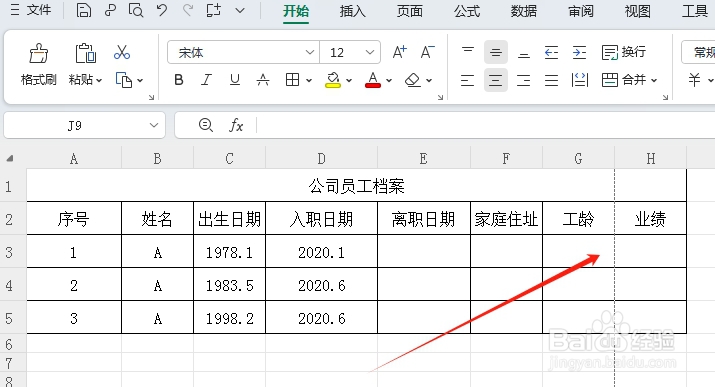This screenshot has width=715, height=387.
Task: Toggle italic formatting
Action: tap(206, 80)
